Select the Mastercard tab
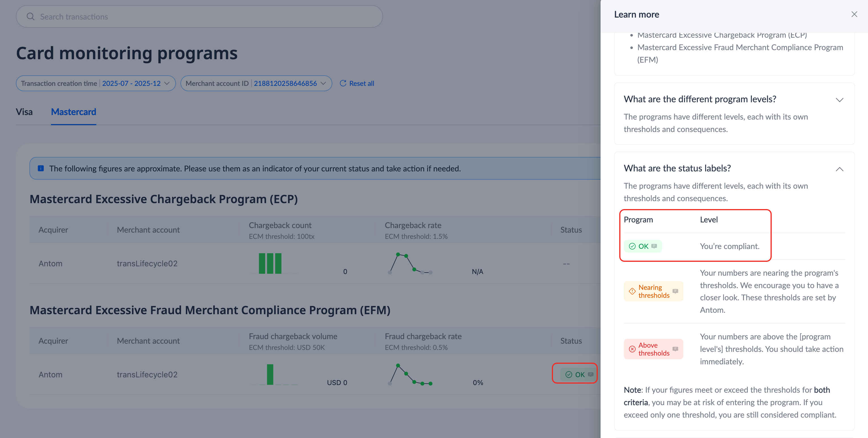The height and width of the screenshot is (438, 868). tap(73, 112)
